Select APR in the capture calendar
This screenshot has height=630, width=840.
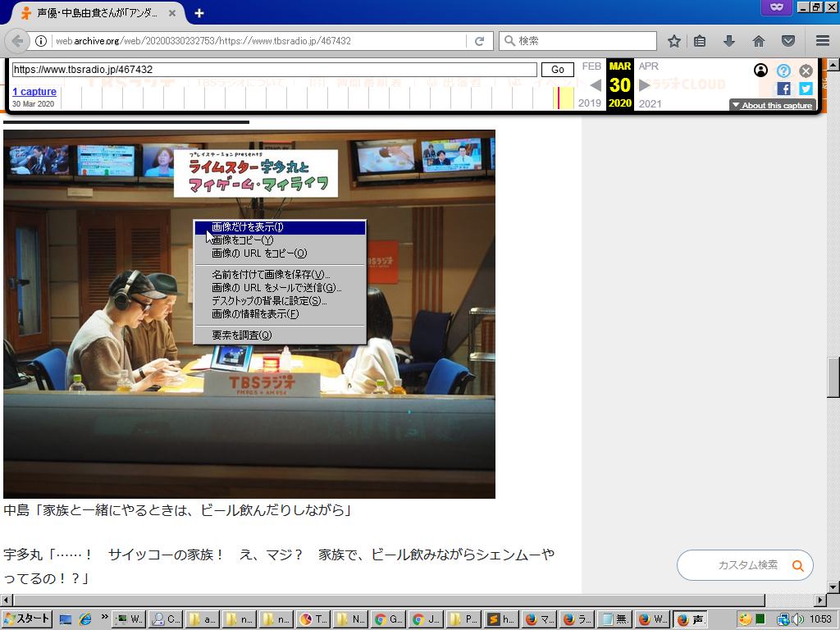click(x=648, y=66)
